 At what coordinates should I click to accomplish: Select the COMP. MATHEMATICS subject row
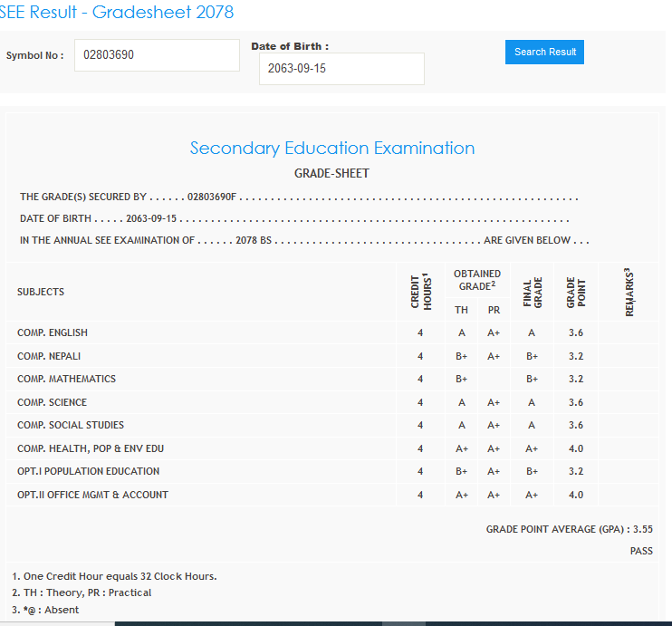[66, 379]
